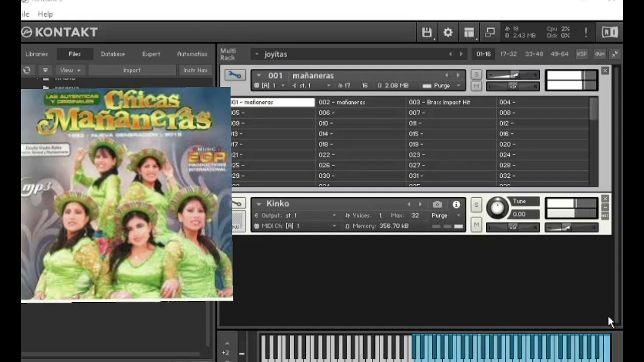Go to next multi with joyitas right arrow
This screenshot has height=362, width=644.
coord(461,54)
